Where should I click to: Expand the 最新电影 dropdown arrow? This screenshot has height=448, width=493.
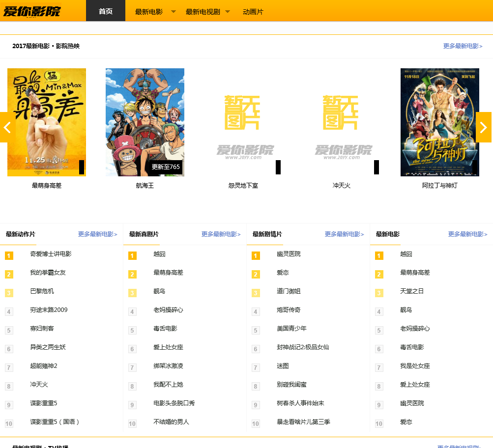click(173, 12)
